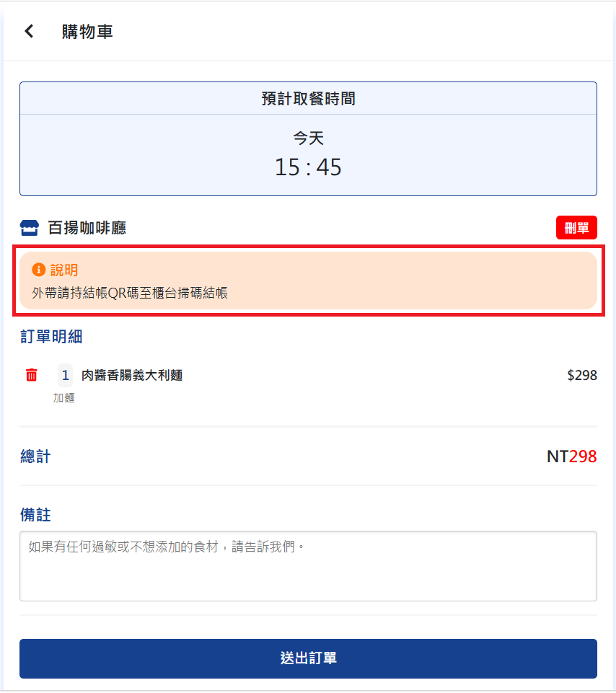Click the 百揚咖啡廳 store icon

point(29,229)
